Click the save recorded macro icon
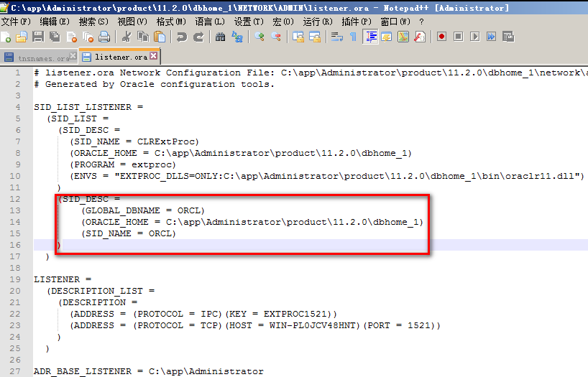Image resolution: width=588 pixels, height=377 pixels. click(x=508, y=37)
